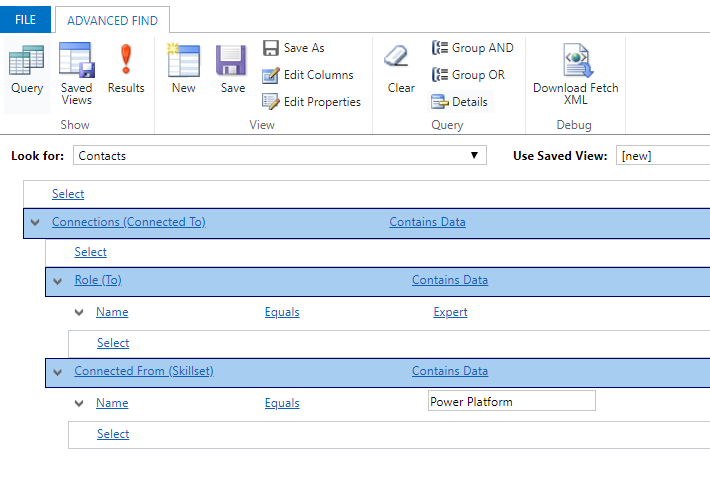This screenshot has height=488, width=710.
Task: Download Fetch XML file
Action: 576,74
